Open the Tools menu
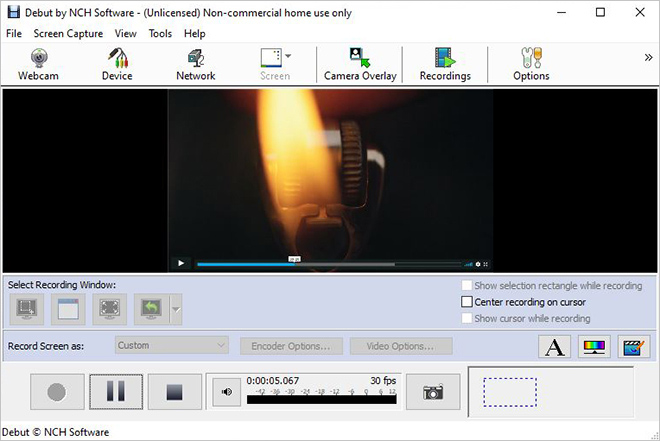 pos(160,33)
